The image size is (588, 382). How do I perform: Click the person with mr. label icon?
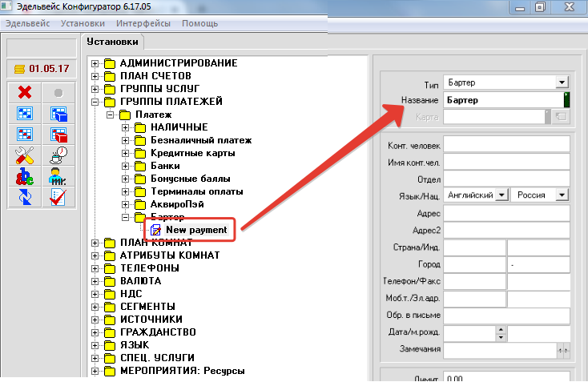point(58,176)
